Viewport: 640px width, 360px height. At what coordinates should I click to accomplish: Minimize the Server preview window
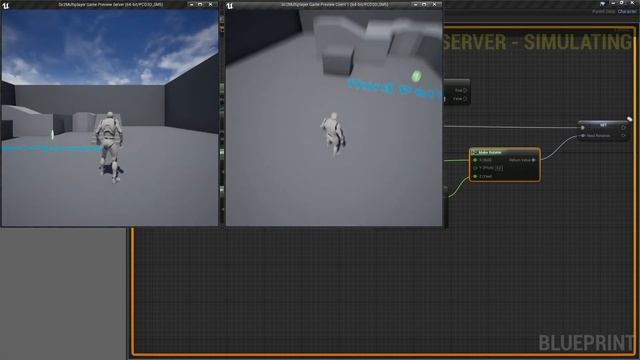pyautogui.click(x=191, y=4)
